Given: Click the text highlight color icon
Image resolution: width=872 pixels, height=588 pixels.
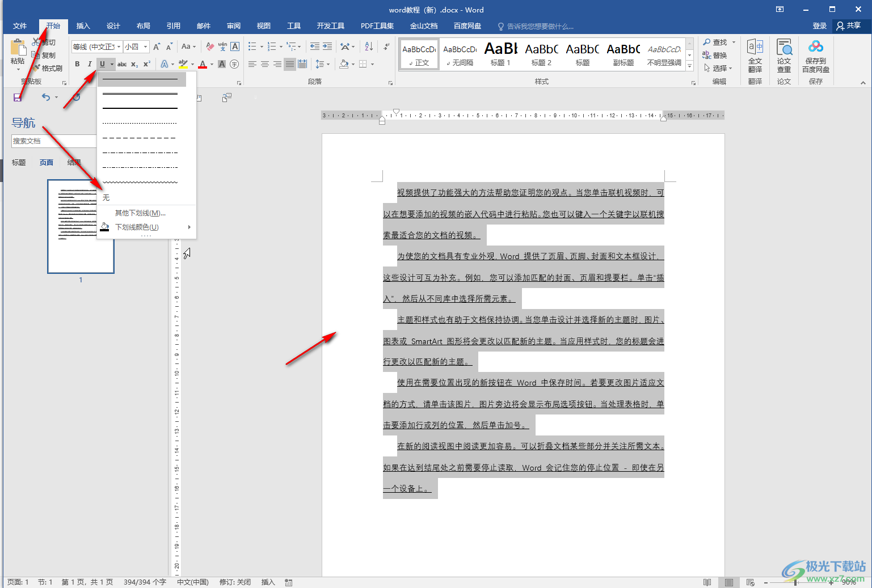Looking at the screenshot, I should pyautogui.click(x=183, y=64).
